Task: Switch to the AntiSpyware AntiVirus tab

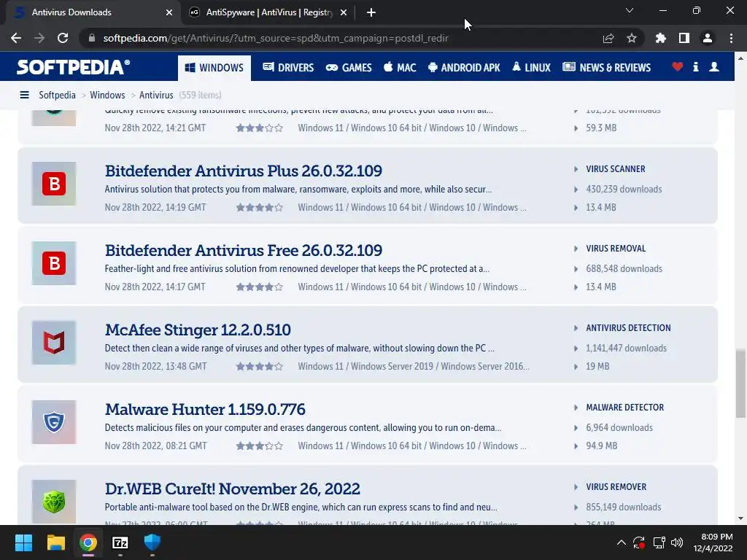Action: click(x=268, y=12)
